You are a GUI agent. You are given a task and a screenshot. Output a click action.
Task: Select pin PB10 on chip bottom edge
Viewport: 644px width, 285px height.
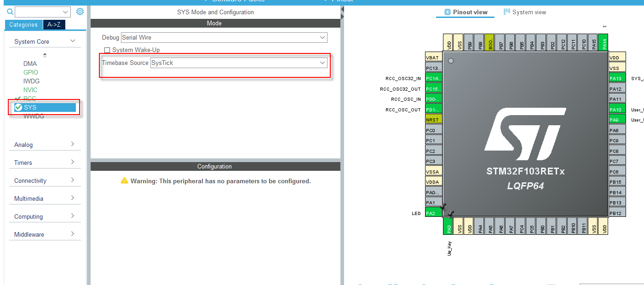(x=573, y=226)
